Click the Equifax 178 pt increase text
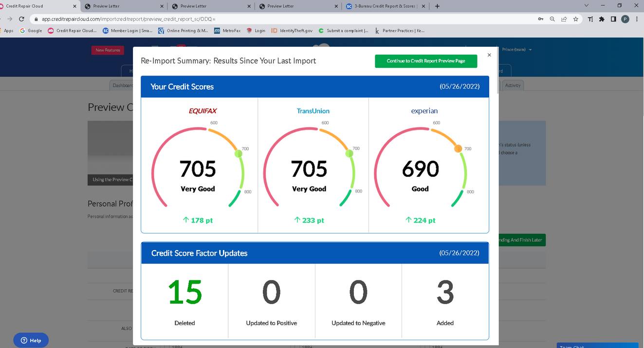This screenshot has height=348, width=644. (x=198, y=220)
